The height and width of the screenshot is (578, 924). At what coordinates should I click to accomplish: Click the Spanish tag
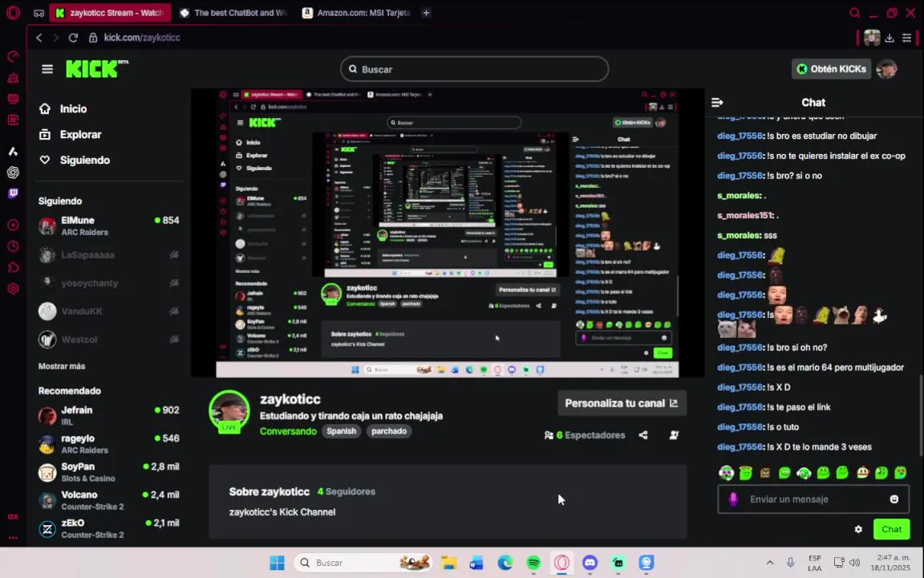[341, 431]
